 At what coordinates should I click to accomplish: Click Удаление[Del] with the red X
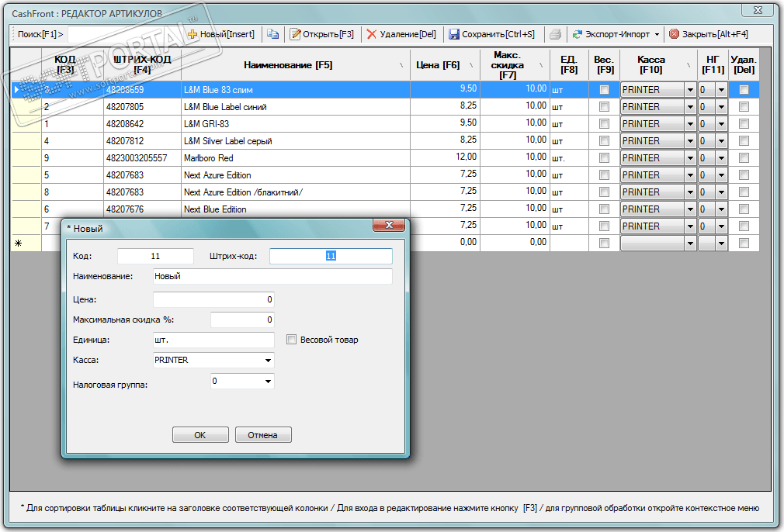point(401,34)
